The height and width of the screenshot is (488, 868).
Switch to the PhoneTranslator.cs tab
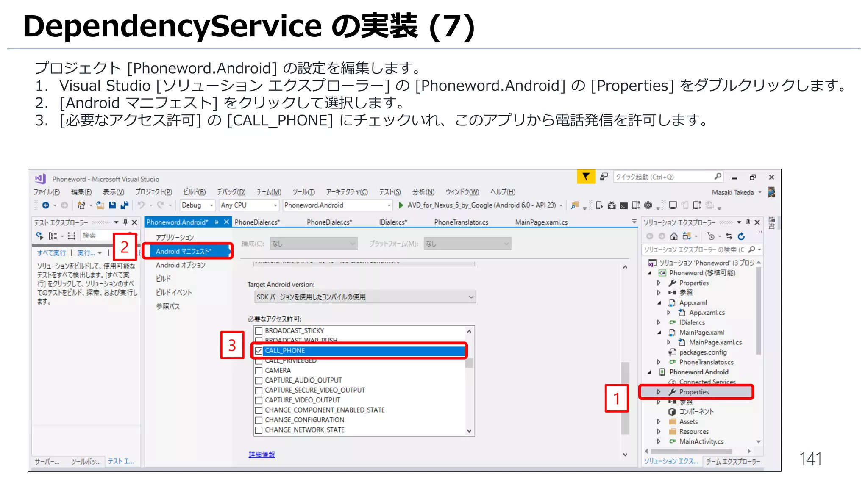[x=461, y=222]
